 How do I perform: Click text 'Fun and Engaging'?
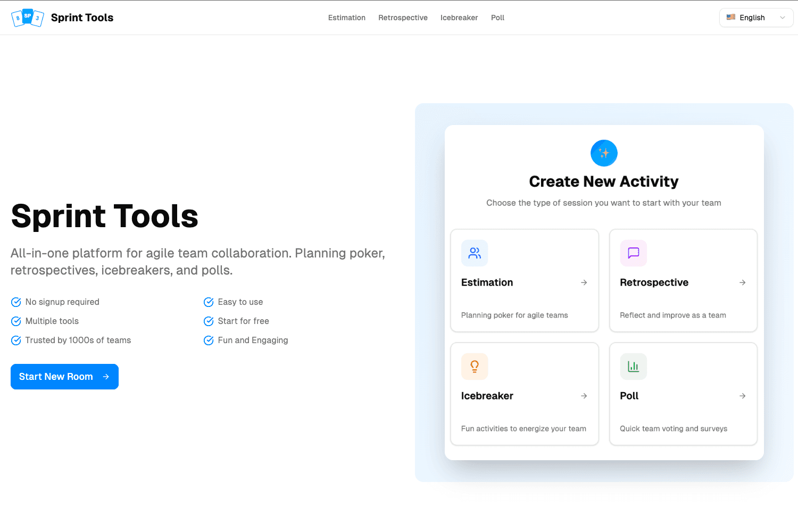[x=253, y=340]
